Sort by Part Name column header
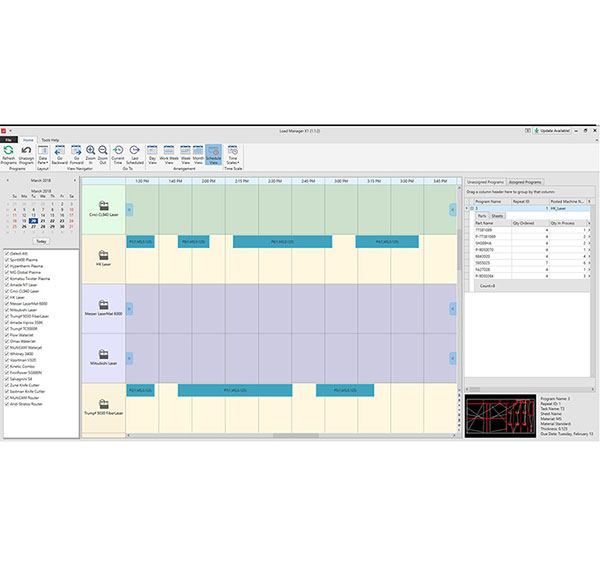The height and width of the screenshot is (566, 600). point(493,223)
